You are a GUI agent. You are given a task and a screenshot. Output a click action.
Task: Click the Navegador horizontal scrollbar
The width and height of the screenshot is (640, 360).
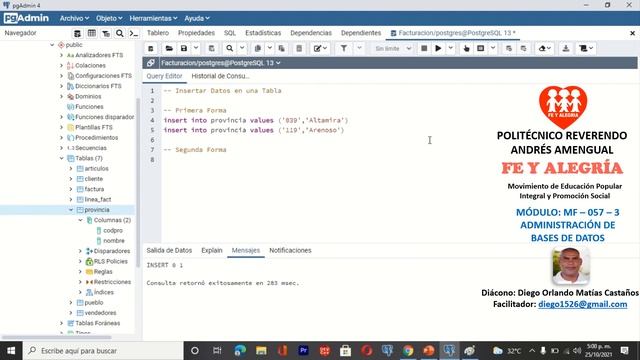56,338
